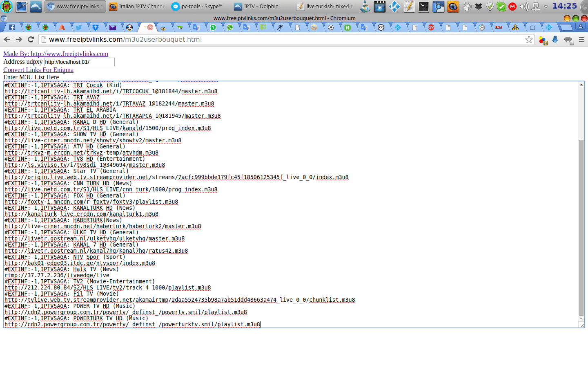Click the blue download arrow extension icon

click(x=555, y=40)
